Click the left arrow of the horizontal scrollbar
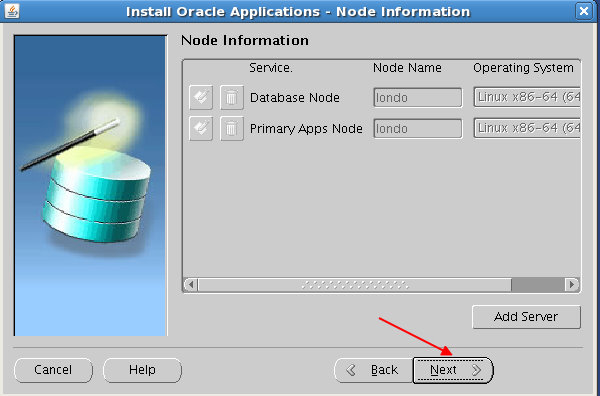Screen dimensions: 600x396 [191, 285]
